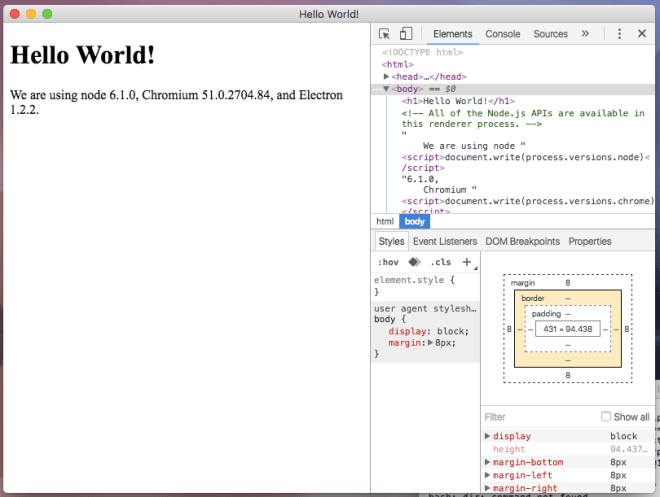The image size is (660, 497).
Task: Toggle the .cls class editor button
Action: coord(441,262)
